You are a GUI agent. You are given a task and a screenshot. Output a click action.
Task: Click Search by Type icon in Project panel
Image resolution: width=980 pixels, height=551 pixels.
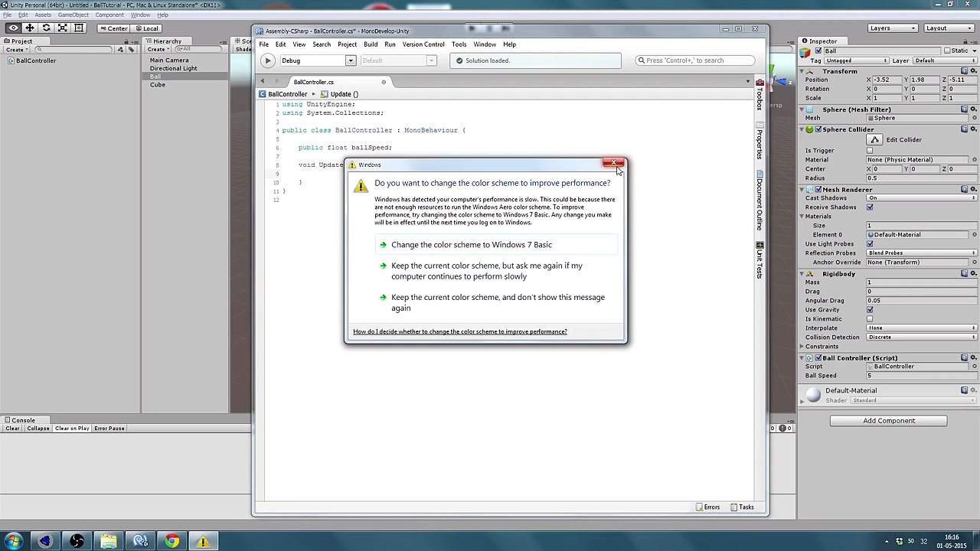coord(120,50)
